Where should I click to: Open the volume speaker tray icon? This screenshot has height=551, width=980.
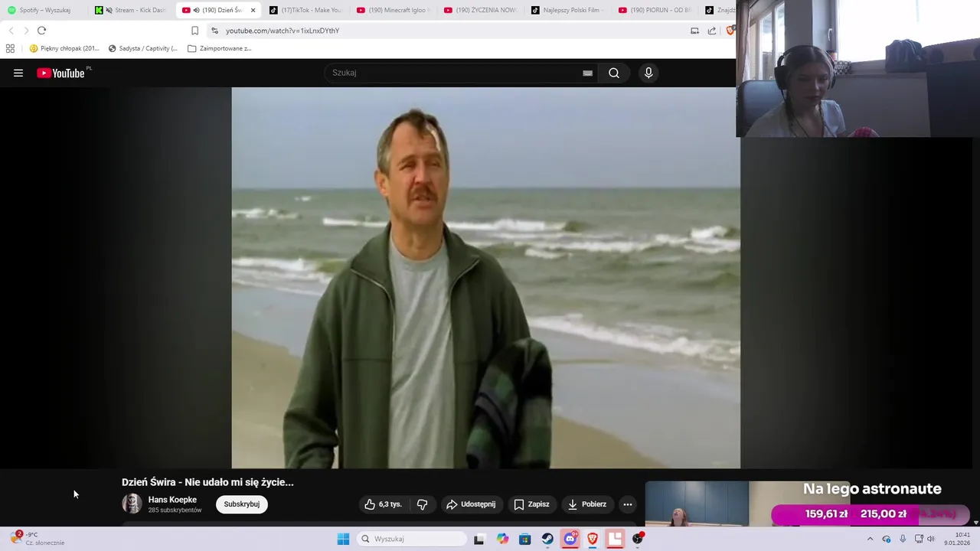click(x=931, y=539)
